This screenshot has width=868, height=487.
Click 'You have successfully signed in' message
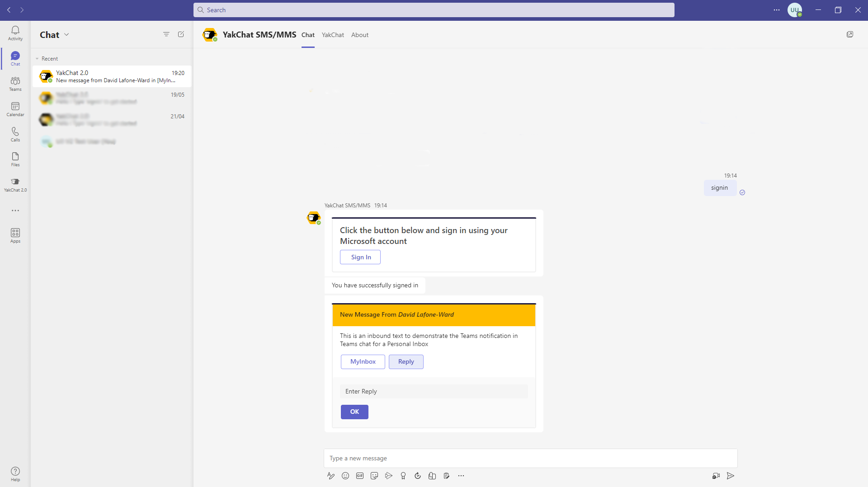(x=375, y=286)
